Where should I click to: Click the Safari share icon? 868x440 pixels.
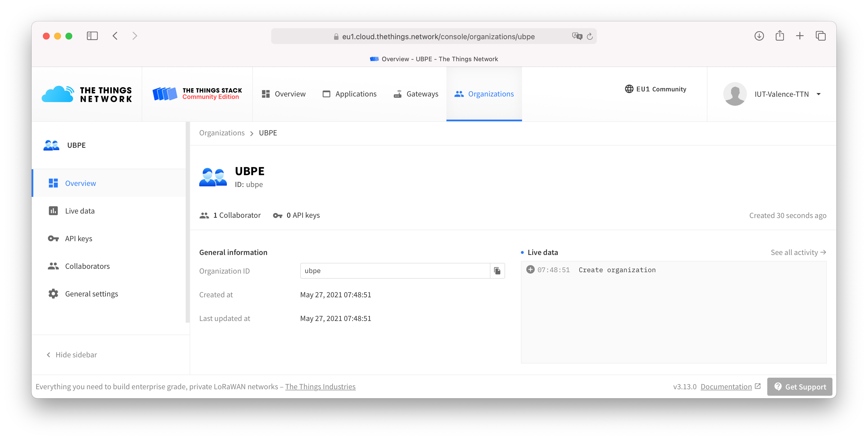coord(779,35)
